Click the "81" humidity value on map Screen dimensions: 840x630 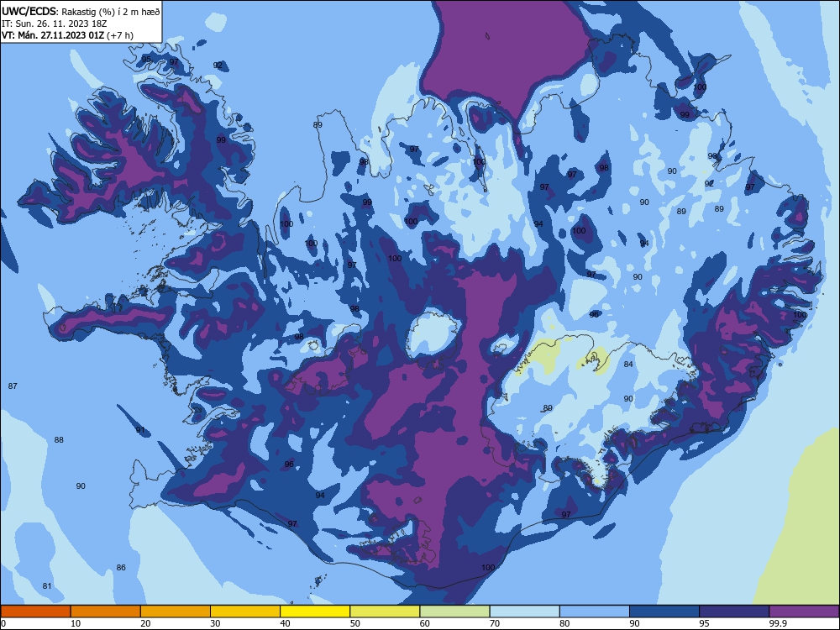pos(47,586)
